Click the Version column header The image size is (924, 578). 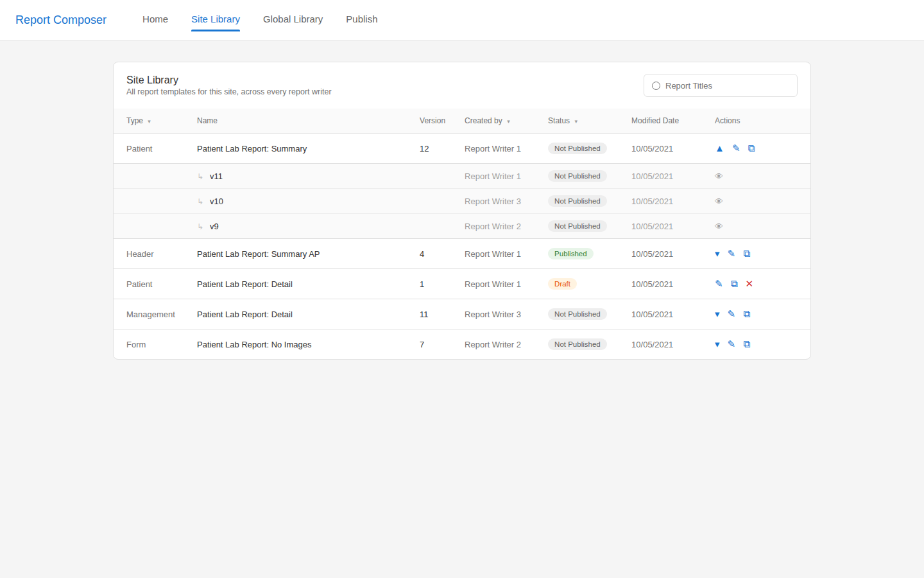(x=432, y=121)
